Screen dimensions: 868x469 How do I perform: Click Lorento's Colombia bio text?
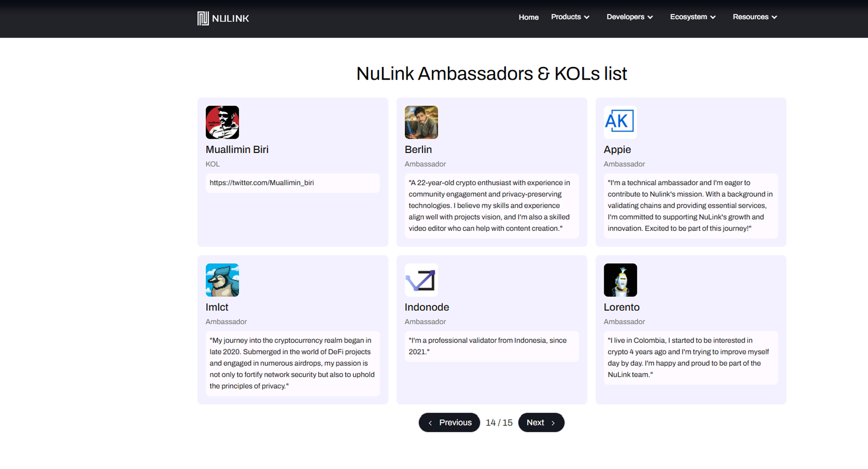pos(688,358)
